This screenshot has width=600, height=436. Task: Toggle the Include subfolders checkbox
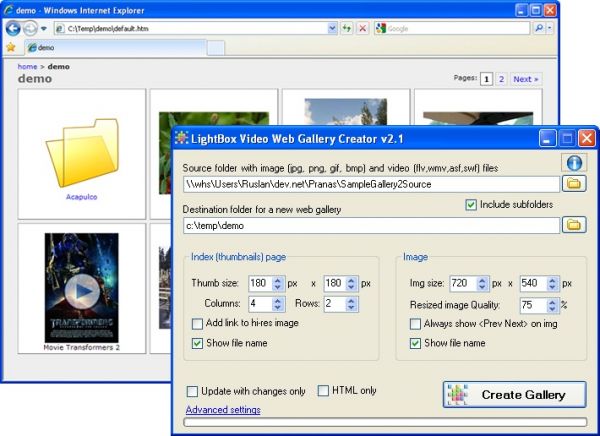tap(472, 205)
